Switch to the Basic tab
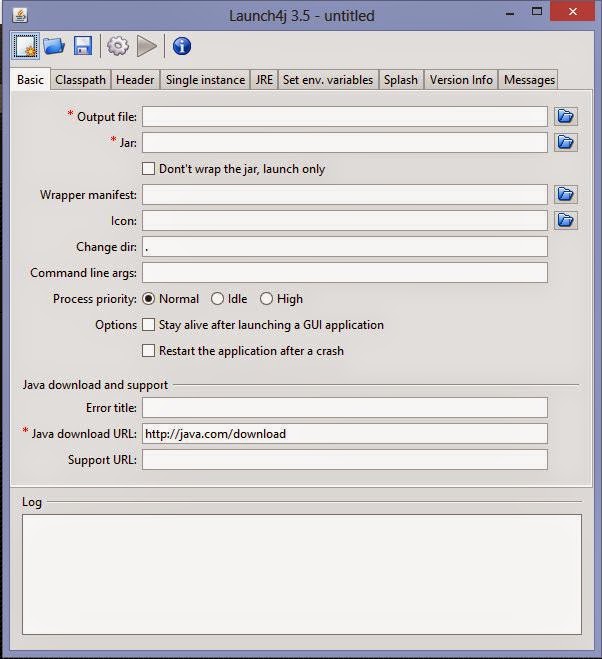The width and height of the screenshot is (602, 659). point(30,79)
